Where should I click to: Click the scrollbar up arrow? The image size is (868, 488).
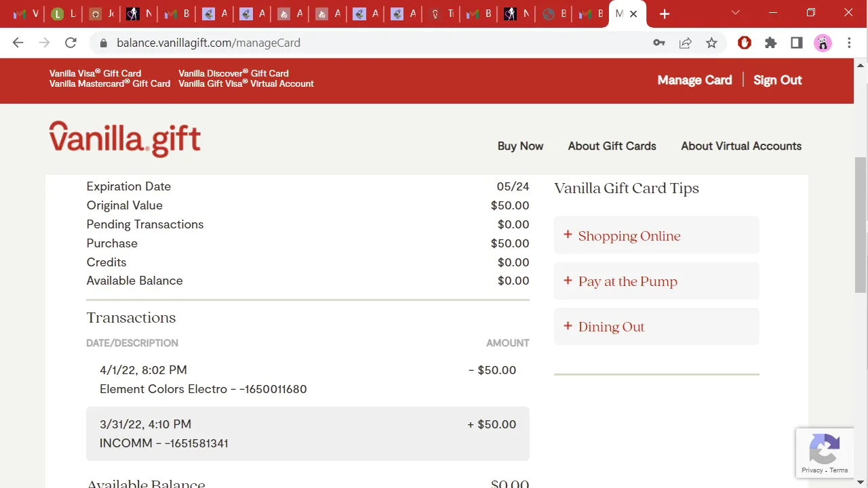tap(861, 65)
